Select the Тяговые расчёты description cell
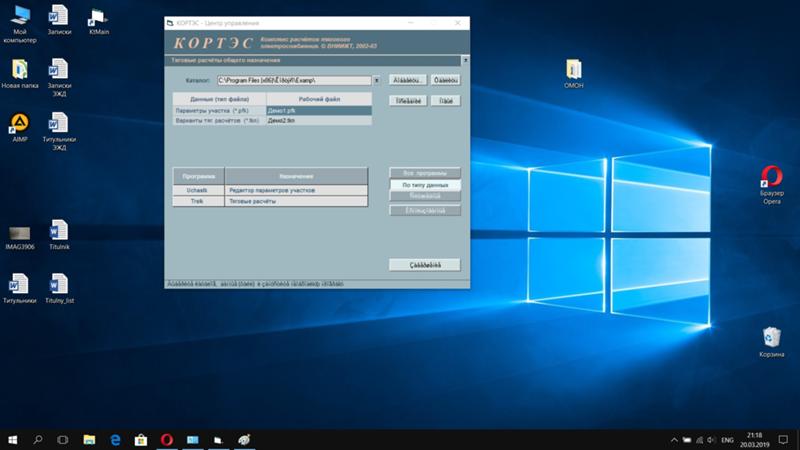 (296, 201)
